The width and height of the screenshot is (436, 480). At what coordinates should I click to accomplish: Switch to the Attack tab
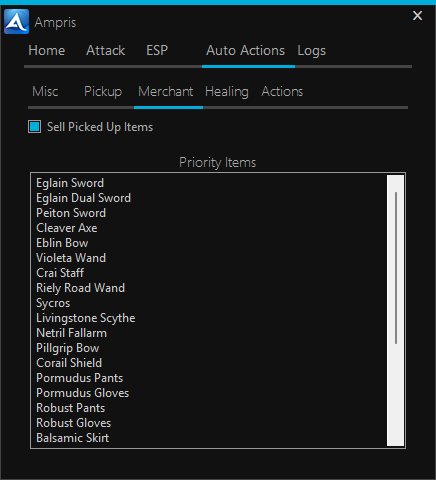(x=105, y=51)
